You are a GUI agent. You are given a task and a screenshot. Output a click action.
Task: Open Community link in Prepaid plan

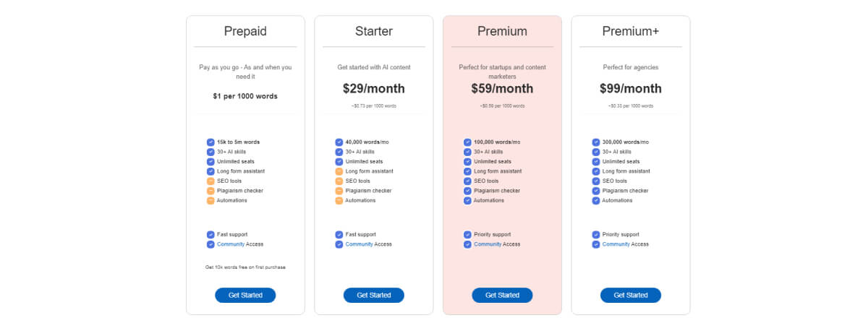click(231, 244)
